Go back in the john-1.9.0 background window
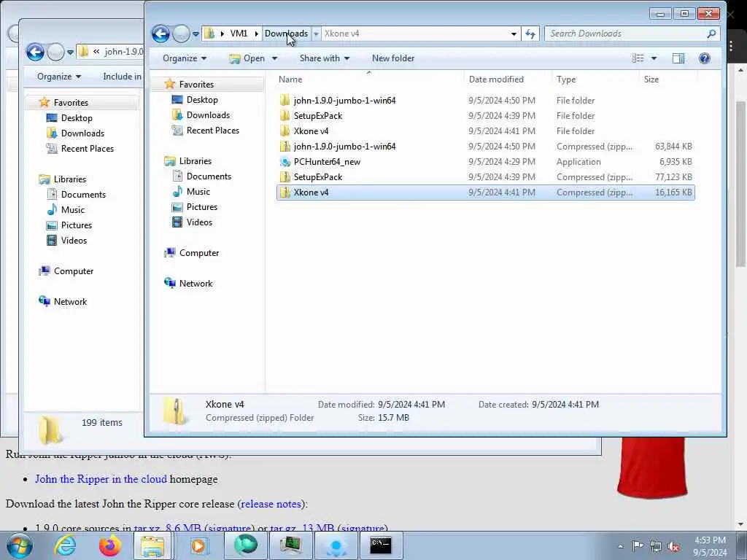The height and width of the screenshot is (560, 747). [x=35, y=52]
